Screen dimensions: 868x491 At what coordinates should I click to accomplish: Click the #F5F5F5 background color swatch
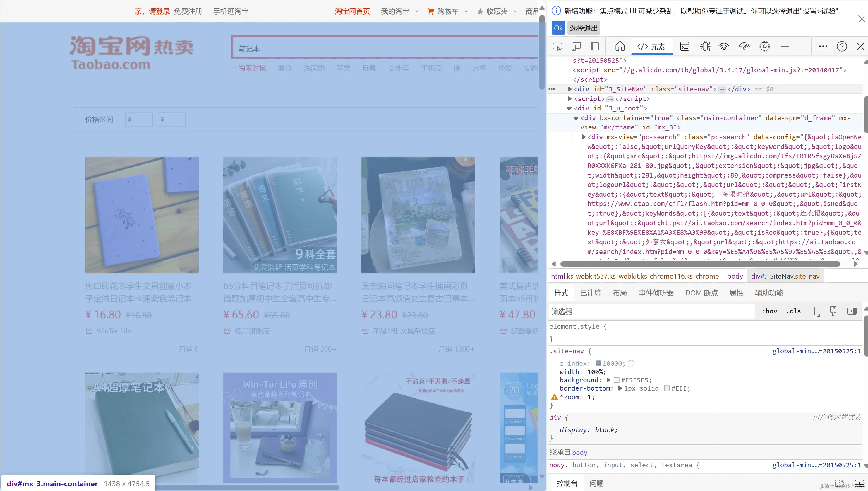pyautogui.click(x=617, y=380)
